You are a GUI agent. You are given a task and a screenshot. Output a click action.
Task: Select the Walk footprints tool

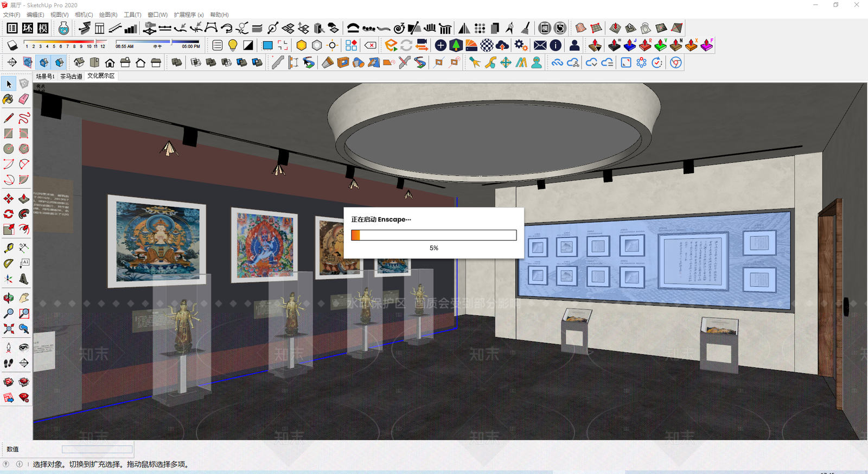click(x=9, y=363)
